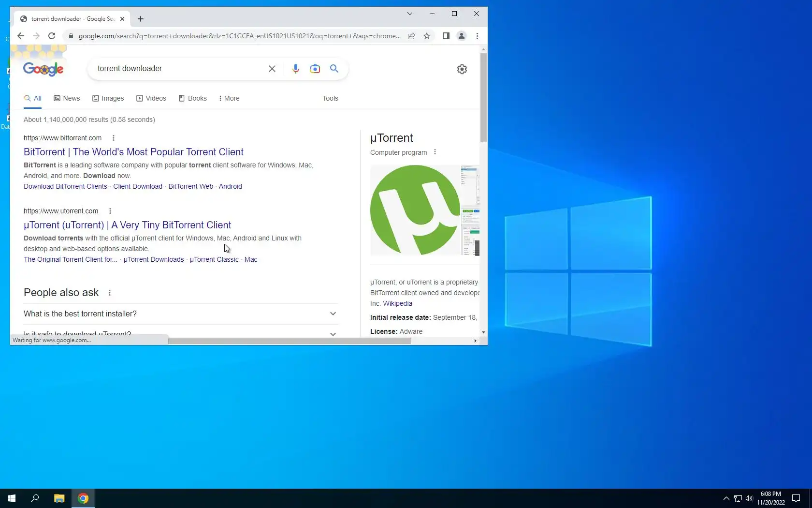Open the volume control in system tray
This screenshot has width=812, height=508.
(x=749, y=498)
